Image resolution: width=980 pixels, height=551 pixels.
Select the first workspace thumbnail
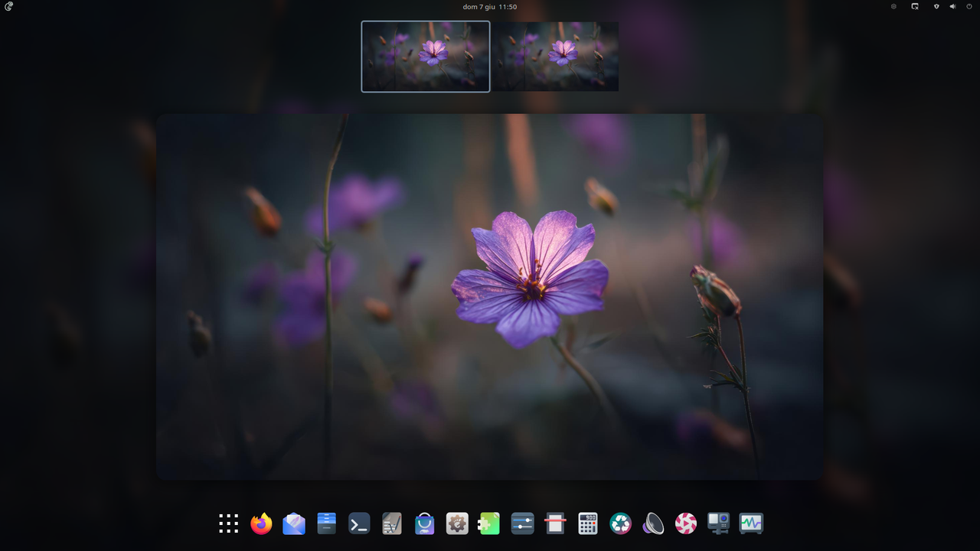(x=426, y=57)
